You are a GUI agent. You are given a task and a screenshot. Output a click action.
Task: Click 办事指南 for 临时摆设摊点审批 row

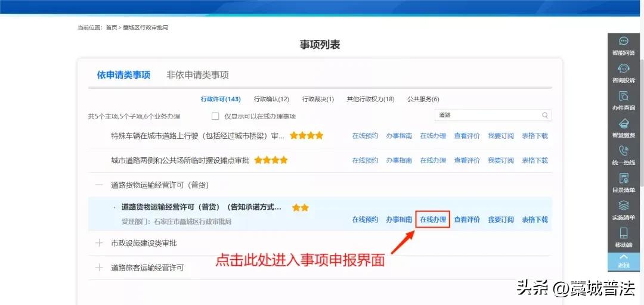(399, 160)
